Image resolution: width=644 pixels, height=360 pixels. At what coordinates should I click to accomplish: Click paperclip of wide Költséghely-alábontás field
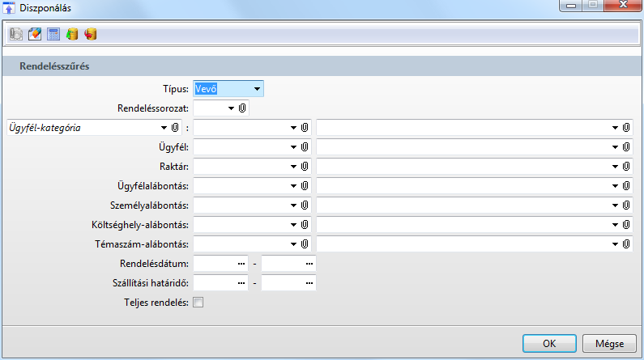tap(626, 224)
